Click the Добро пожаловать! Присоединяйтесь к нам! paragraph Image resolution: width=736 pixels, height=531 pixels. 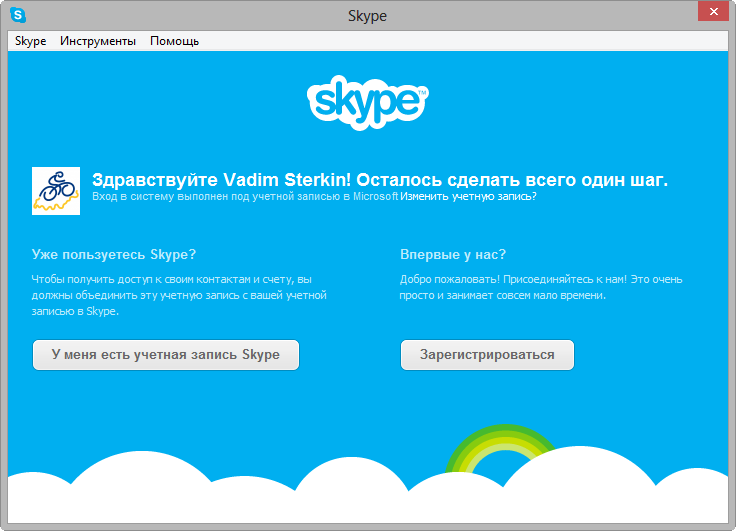pos(541,287)
